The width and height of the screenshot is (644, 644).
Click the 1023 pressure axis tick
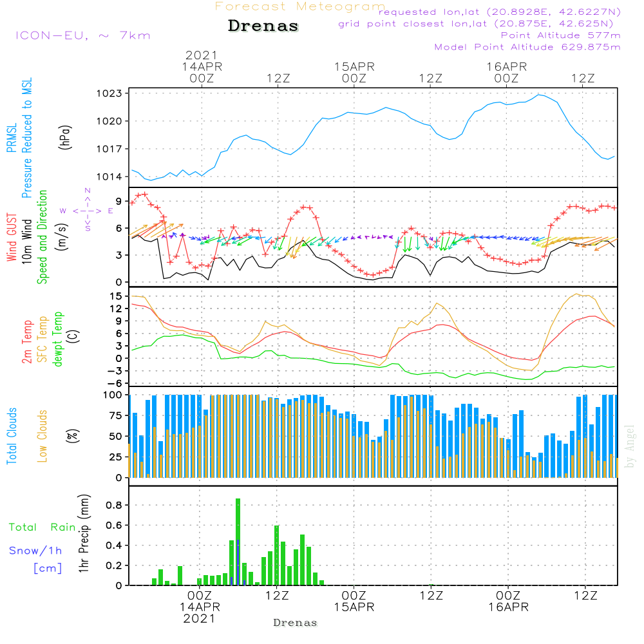(109, 93)
